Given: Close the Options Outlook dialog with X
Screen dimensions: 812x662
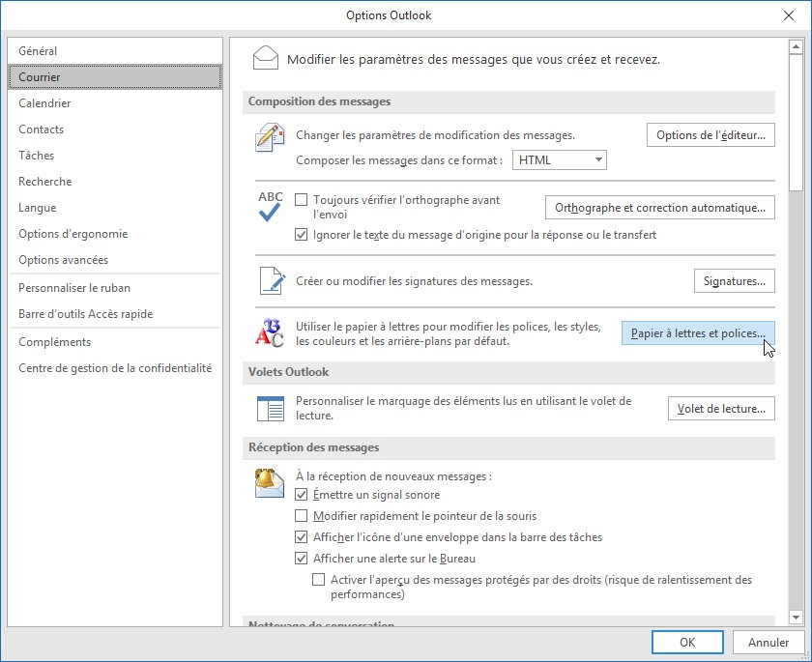Looking at the screenshot, I should 788,15.
